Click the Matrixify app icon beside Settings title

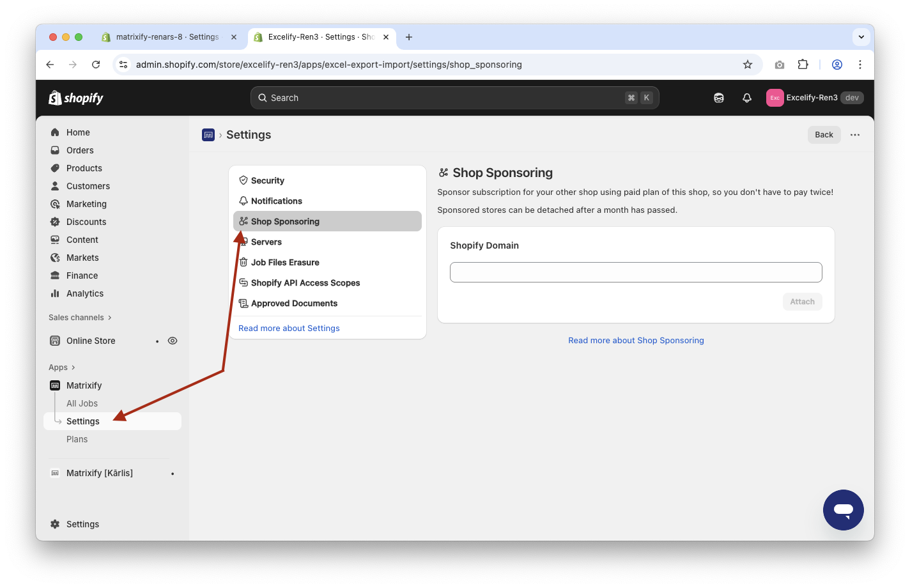click(208, 135)
